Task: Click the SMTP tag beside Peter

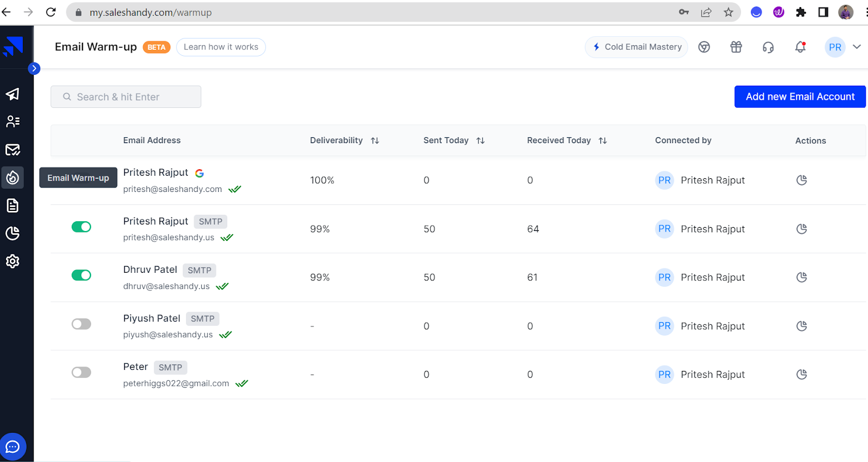Action: pyautogui.click(x=170, y=368)
